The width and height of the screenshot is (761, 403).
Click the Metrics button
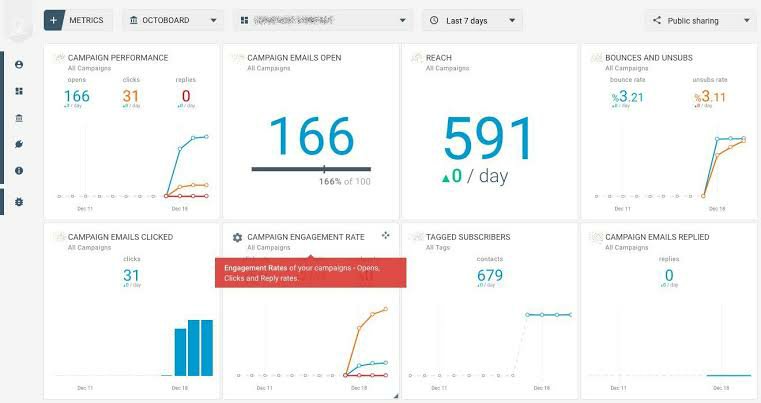pyautogui.click(x=86, y=20)
